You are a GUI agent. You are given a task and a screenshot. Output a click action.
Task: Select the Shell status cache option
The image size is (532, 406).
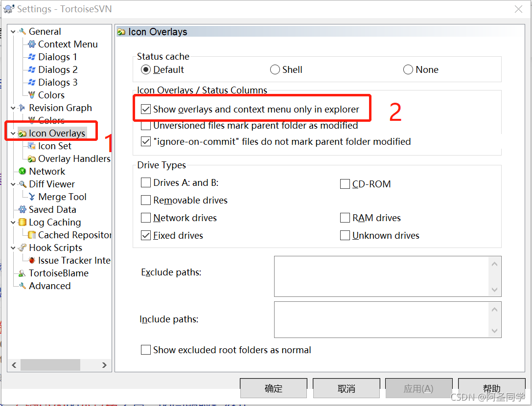tap(275, 69)
